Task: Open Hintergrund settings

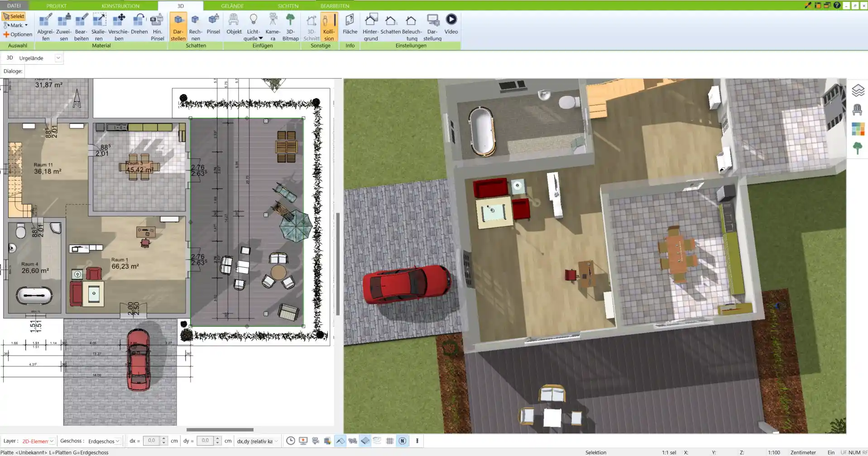Action: (370, 27)
